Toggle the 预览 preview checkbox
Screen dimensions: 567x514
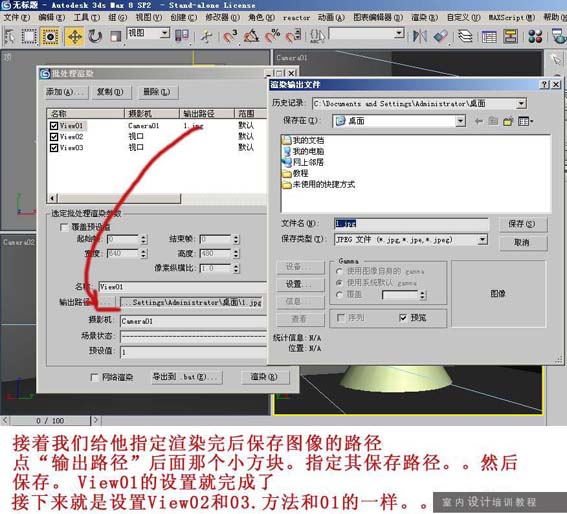coord(403,318)
